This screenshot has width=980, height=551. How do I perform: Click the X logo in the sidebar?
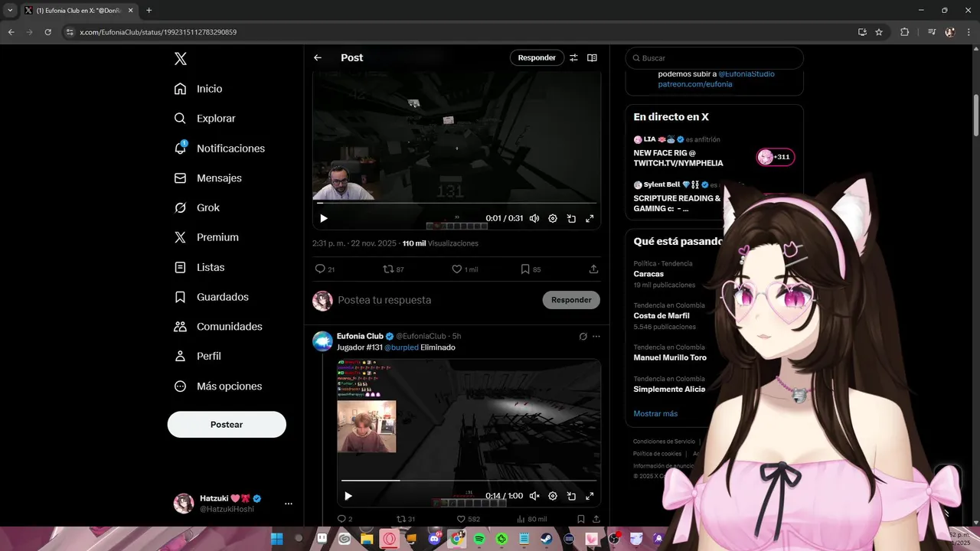[180, 59]
